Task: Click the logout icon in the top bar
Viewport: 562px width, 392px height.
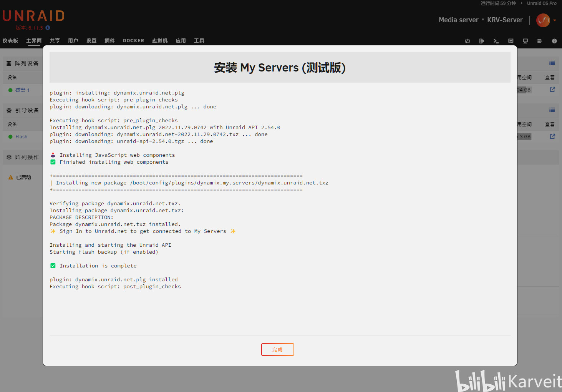Action: pos(482,41)
